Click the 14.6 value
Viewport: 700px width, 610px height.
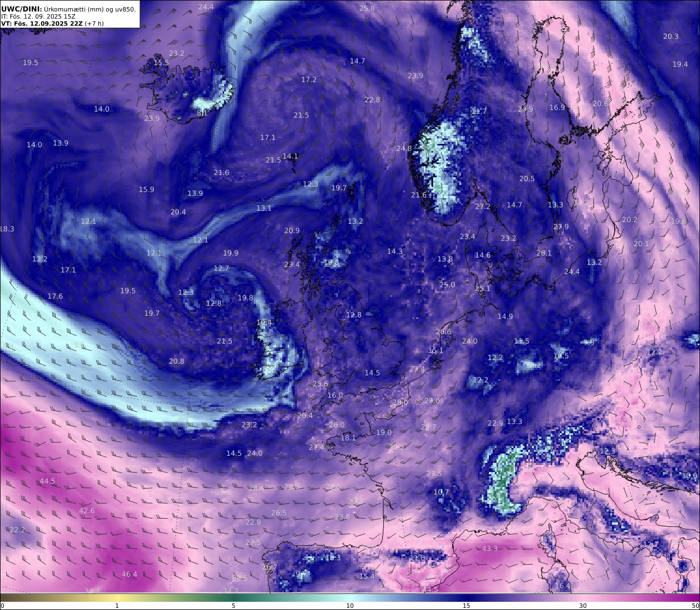point(483,255)
